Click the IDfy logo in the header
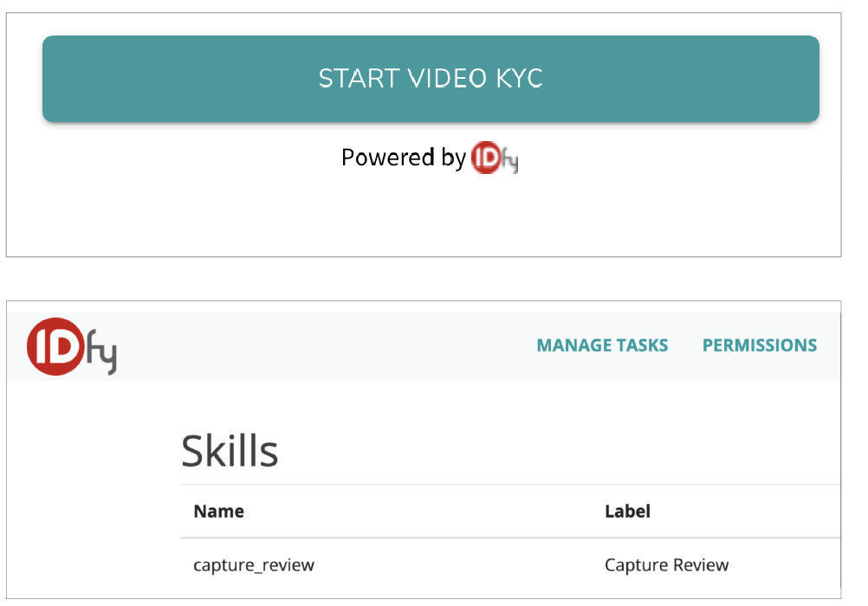The height and width of the screenshot is (606, 868). [x=72, y=346]
